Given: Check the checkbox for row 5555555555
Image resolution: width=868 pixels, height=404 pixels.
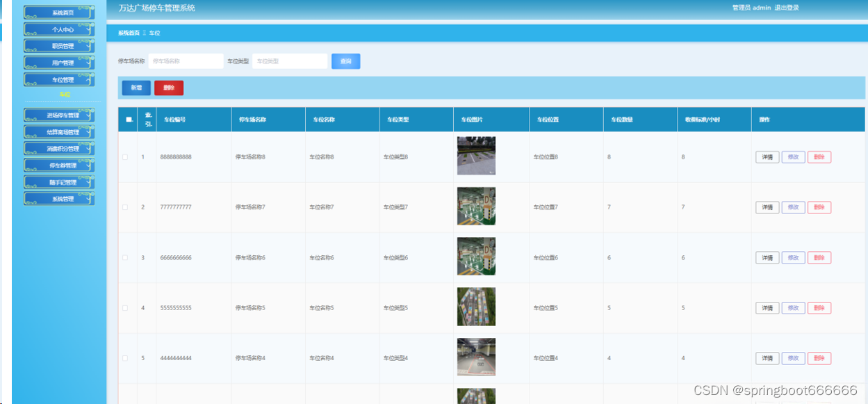Looking at the screenshot, I should point(126,308).
